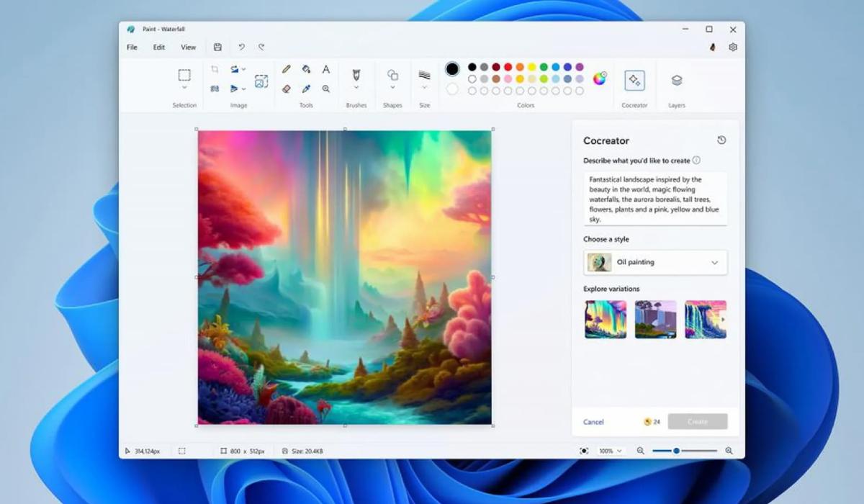Select the Color picker eyedropper tool
This screenshot has height=504, width=864.
click(x=306, y=89)
